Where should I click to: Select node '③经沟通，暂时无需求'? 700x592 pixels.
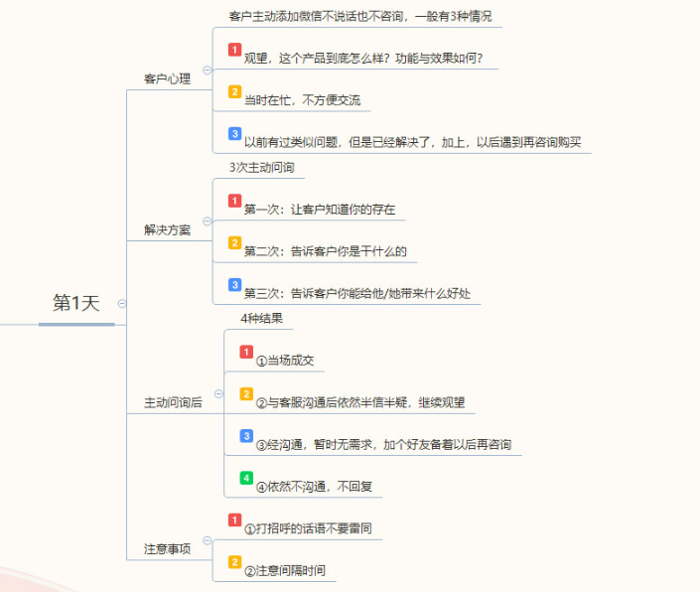tap(383, 444)
